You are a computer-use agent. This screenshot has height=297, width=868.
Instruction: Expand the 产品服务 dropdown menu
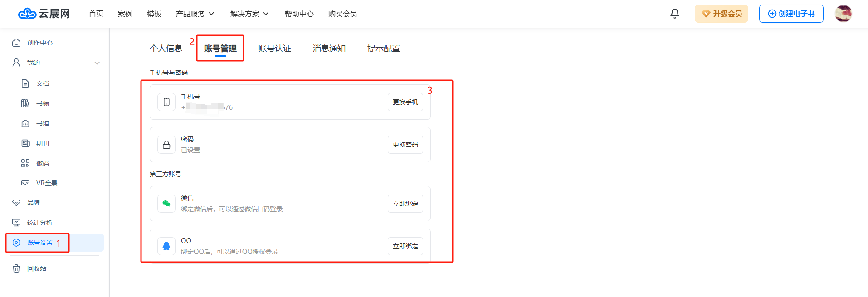point(195,14)
